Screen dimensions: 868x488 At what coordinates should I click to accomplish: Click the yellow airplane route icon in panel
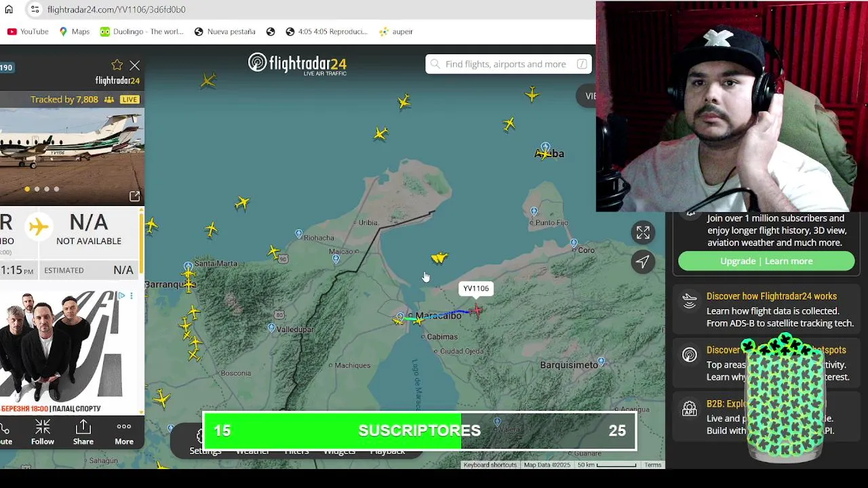click(39, 226)
